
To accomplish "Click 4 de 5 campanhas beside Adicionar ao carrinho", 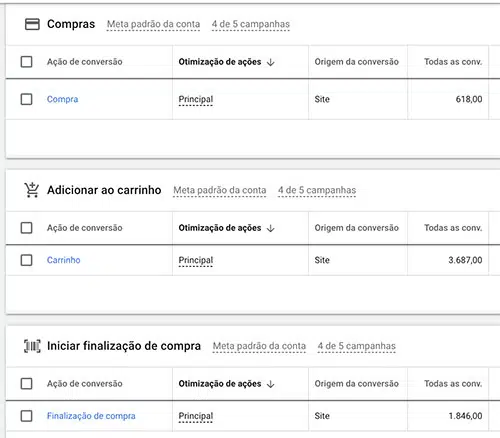I will [x=317, y=190].
